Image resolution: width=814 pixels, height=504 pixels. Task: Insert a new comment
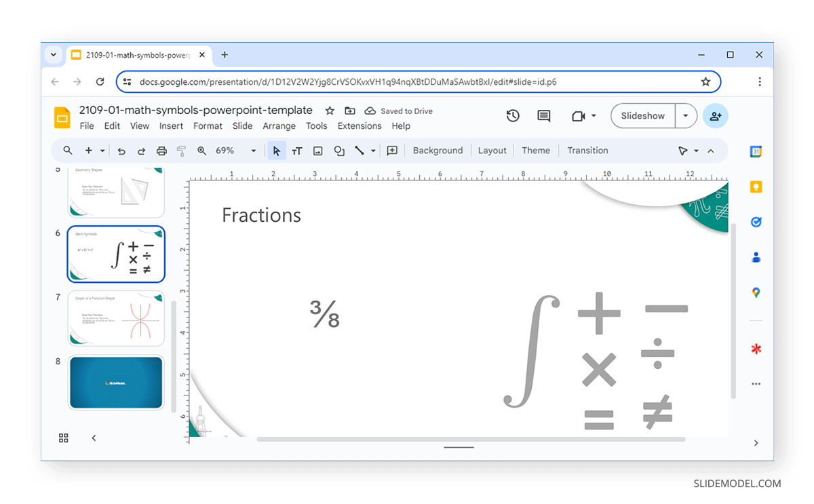point(392,150)
